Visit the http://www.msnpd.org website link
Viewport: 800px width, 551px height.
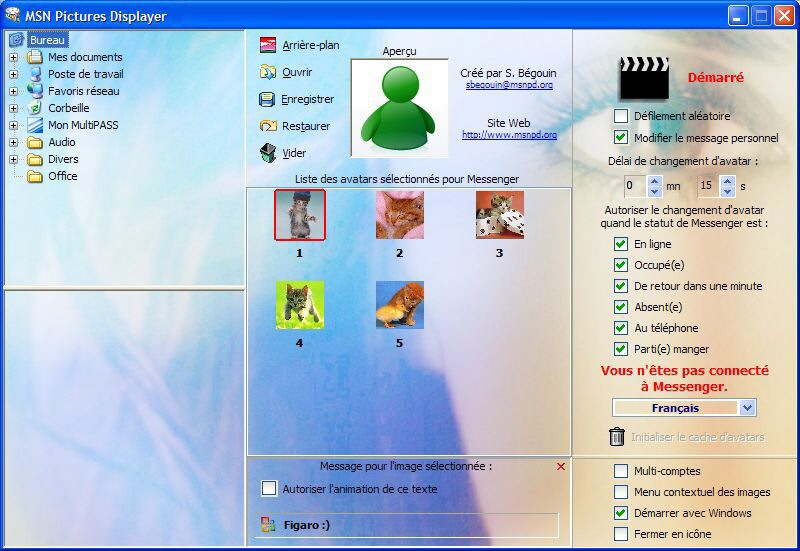509,134
